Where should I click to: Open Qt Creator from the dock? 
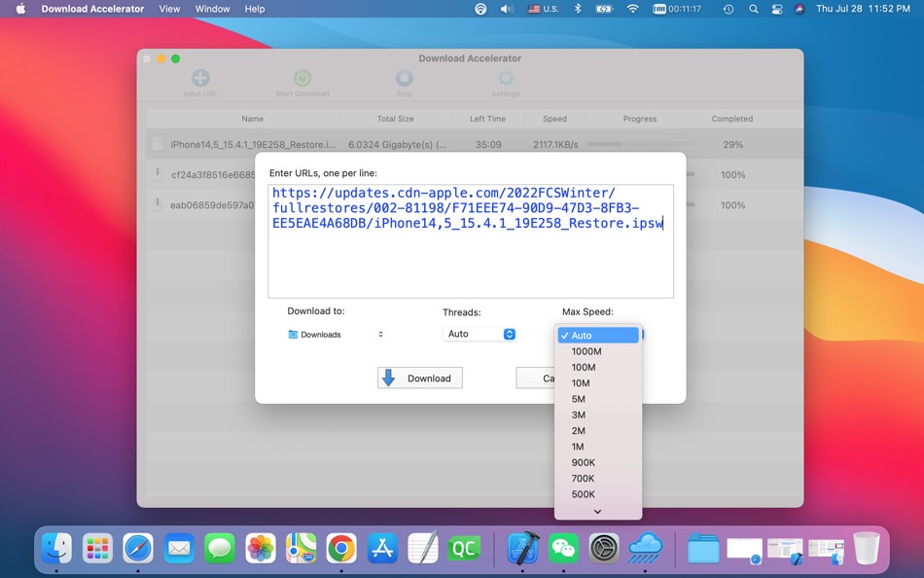point(464,548)
